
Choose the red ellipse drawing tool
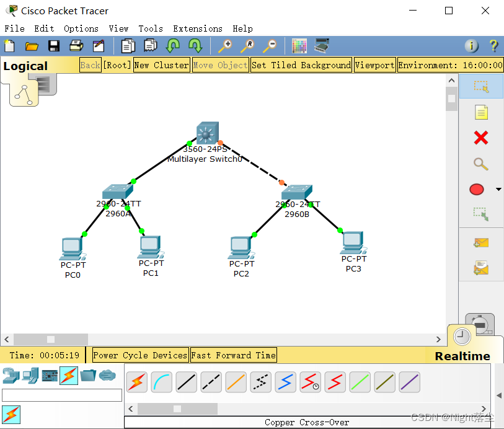[x=476, y=189]
